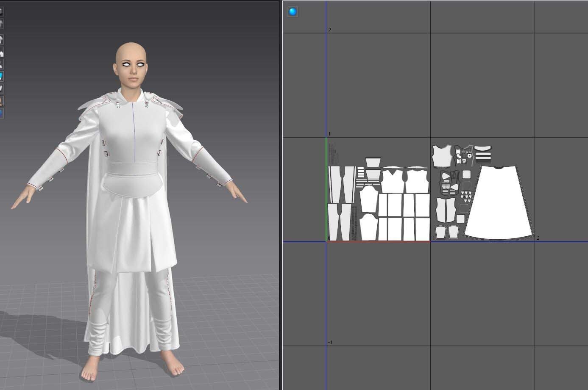Viewport: 588px width, 390px height.
Task: Click the topmost dark garment icon in 3D toolbar
Action: (1, 12)
